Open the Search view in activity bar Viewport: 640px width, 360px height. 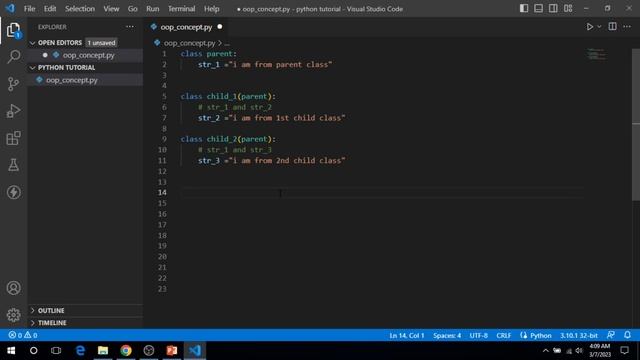[13, 57]
